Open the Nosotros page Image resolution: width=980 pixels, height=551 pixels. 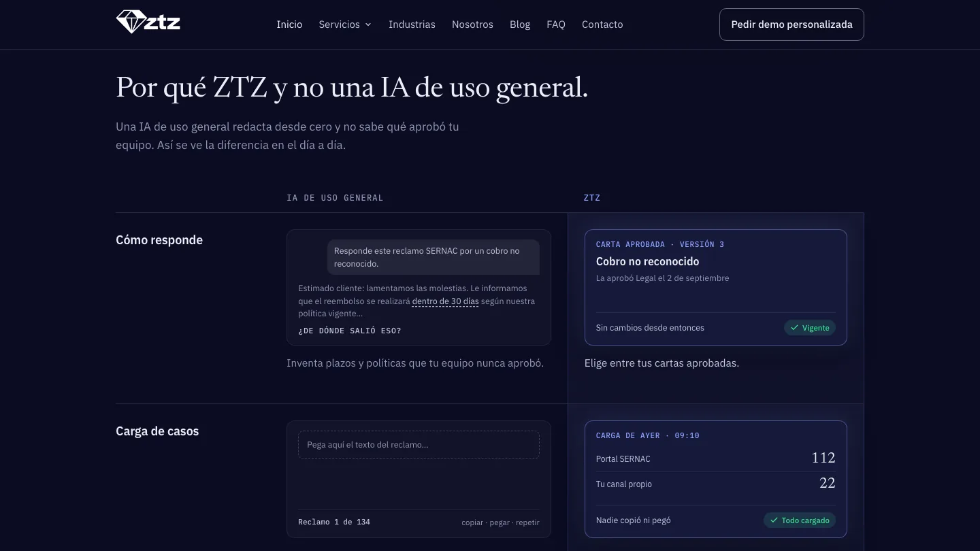[472, 24]
